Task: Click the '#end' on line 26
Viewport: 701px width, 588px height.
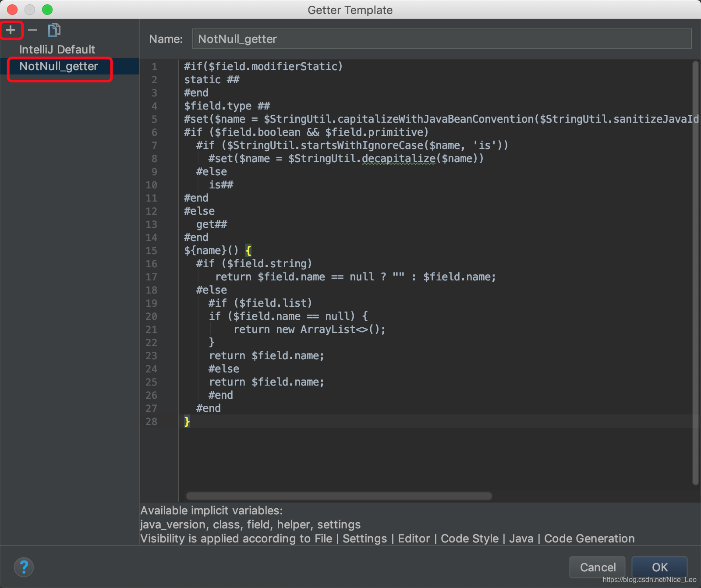Action: (221, 395)
